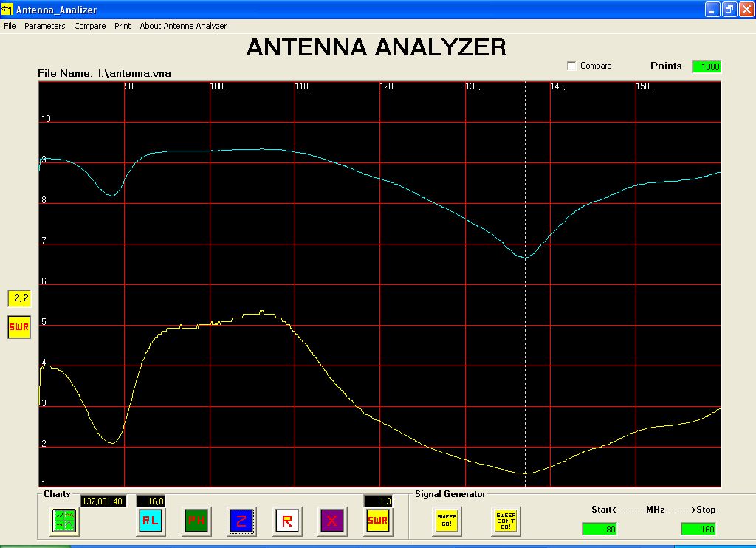This screenshot has height=548, width=756.
Task: Click the yellow SWR button left of graph
Action: coord(19,327)
